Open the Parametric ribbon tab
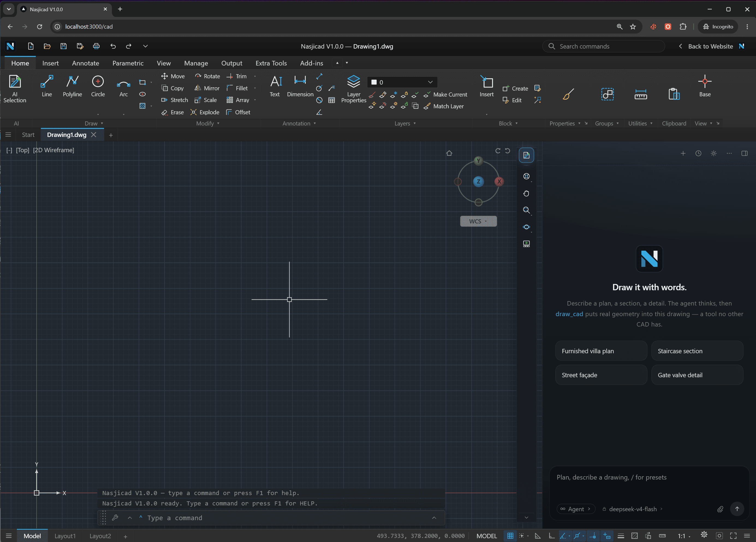This screenshot has height=542, width=756. [x=128, y=63]
